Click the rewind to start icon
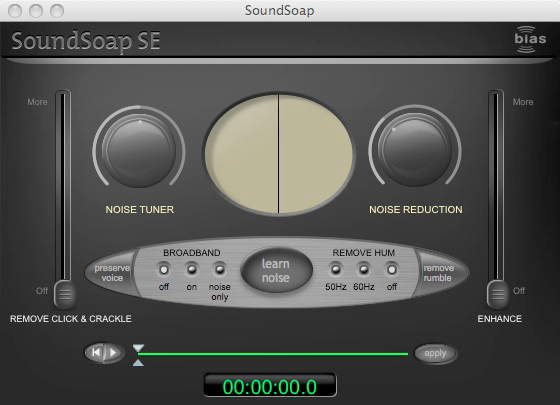The image size is (560, 405). pos(96,353)
